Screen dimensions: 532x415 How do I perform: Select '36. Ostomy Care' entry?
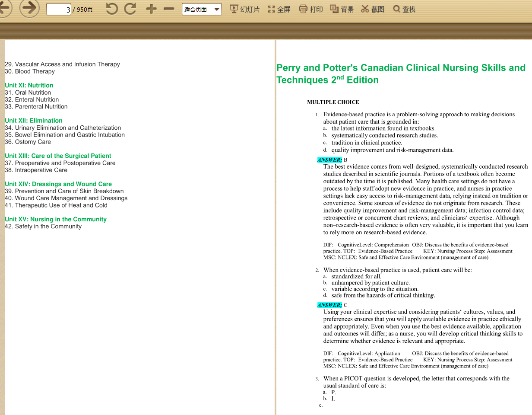point(28,142)
